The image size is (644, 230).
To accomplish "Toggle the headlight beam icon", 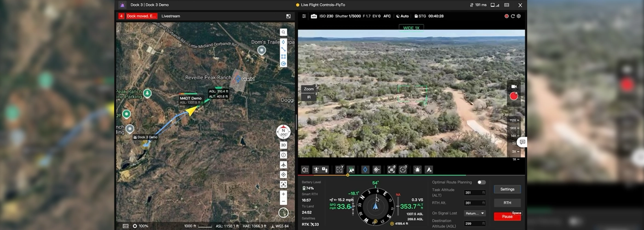I will [305, 170].
